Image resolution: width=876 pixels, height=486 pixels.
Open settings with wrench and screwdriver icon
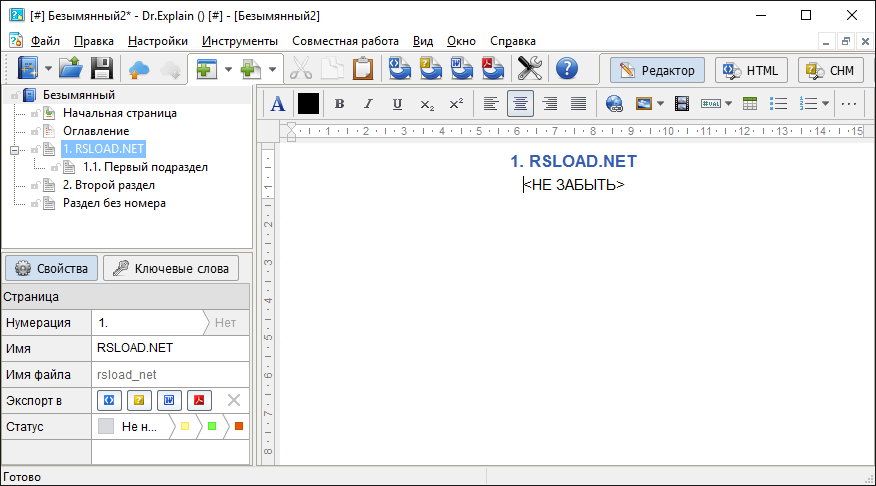(x=530, y=69)
